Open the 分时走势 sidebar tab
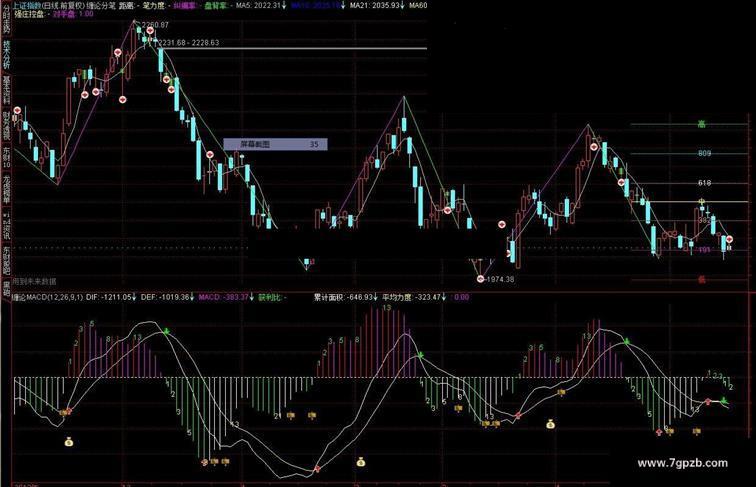756x487 pixels. pos(6,20)
